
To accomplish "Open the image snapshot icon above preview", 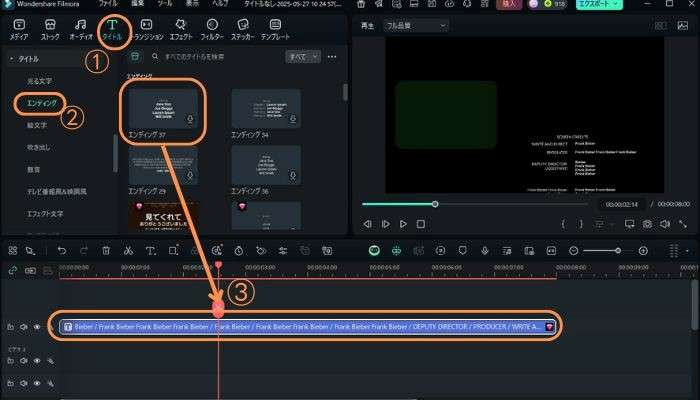I will point(683,25).
